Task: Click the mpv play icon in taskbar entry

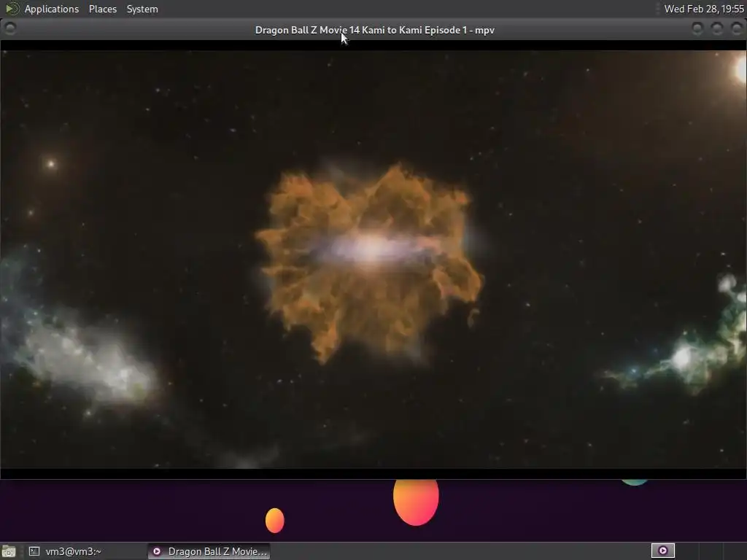Action: 156,551
